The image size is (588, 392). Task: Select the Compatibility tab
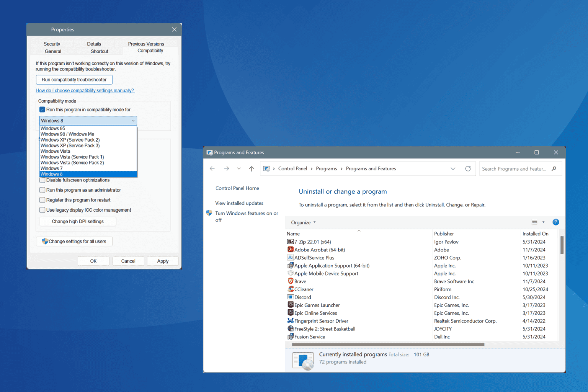150,51
